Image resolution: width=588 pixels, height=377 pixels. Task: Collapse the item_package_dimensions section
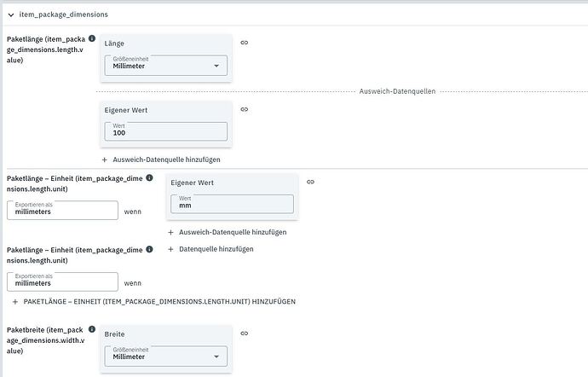tap(11, 15)
